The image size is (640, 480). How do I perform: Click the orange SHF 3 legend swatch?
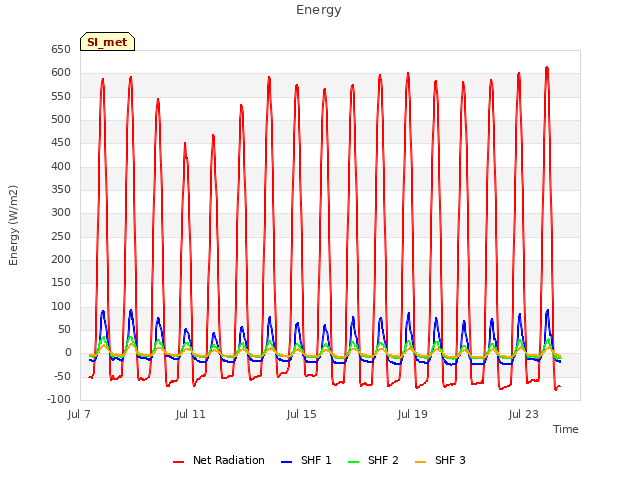[x=420, y=462]
